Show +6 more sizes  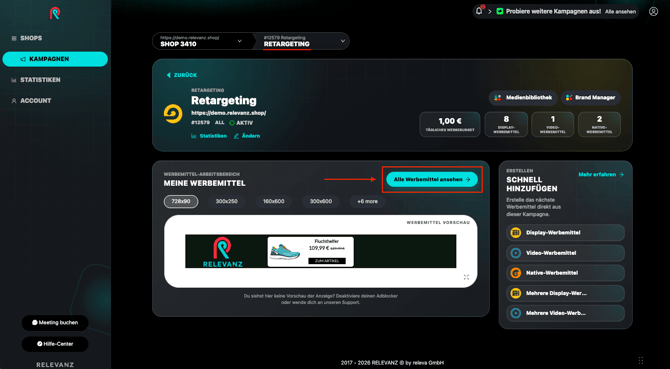coord(367,202)
